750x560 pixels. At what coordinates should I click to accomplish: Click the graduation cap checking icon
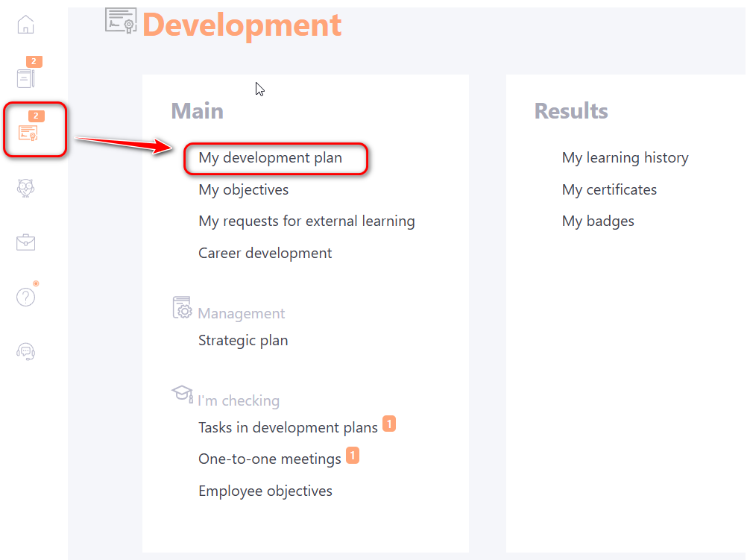182,394
